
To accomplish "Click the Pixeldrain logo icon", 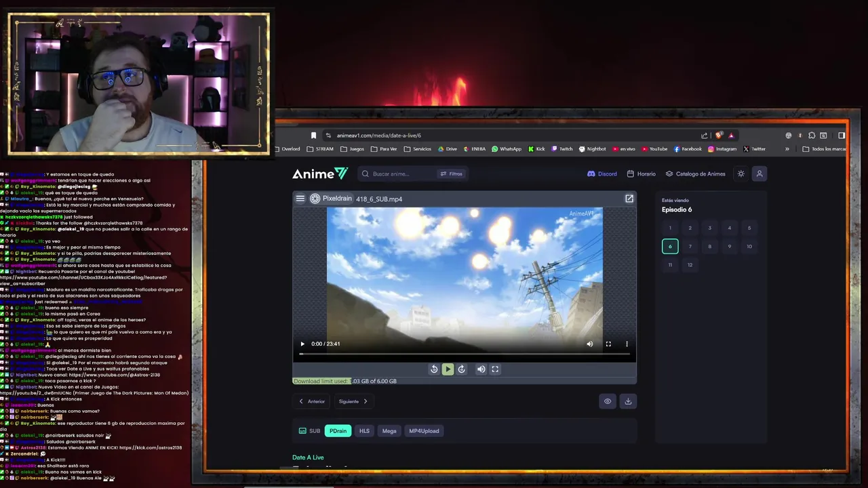I will click(315, 199).
